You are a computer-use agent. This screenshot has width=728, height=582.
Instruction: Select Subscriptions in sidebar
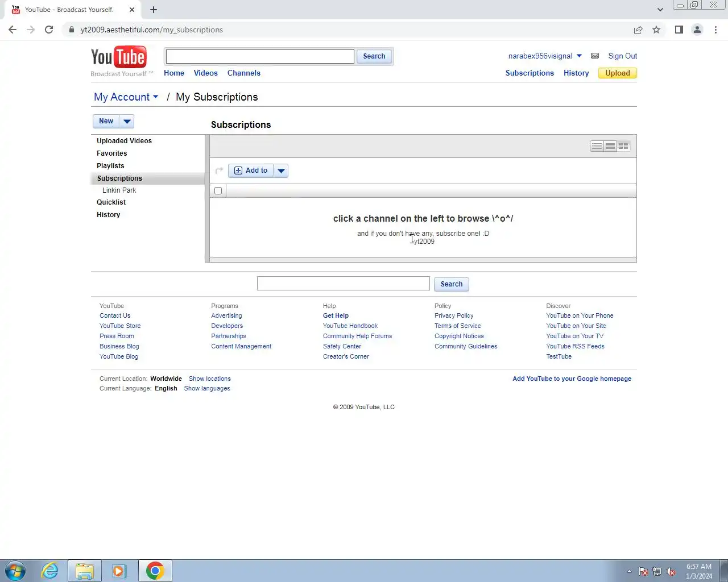click(119, 178)
